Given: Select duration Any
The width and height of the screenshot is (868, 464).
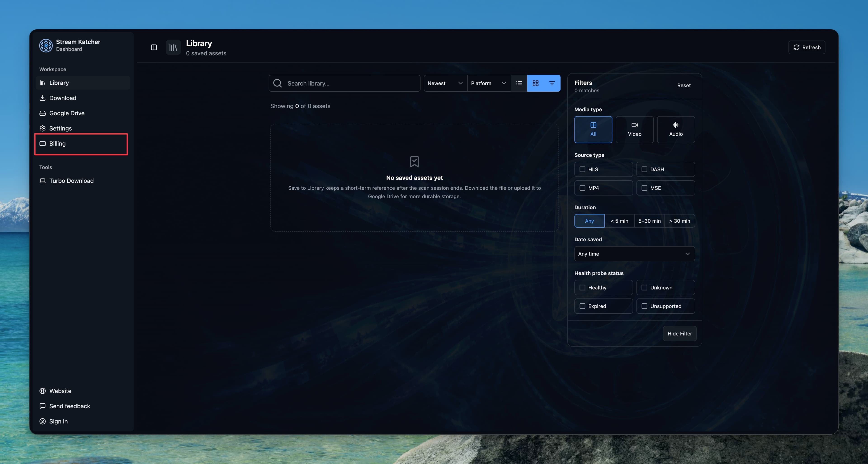Looking at the screenshot, I should click(x=589, y=221).
